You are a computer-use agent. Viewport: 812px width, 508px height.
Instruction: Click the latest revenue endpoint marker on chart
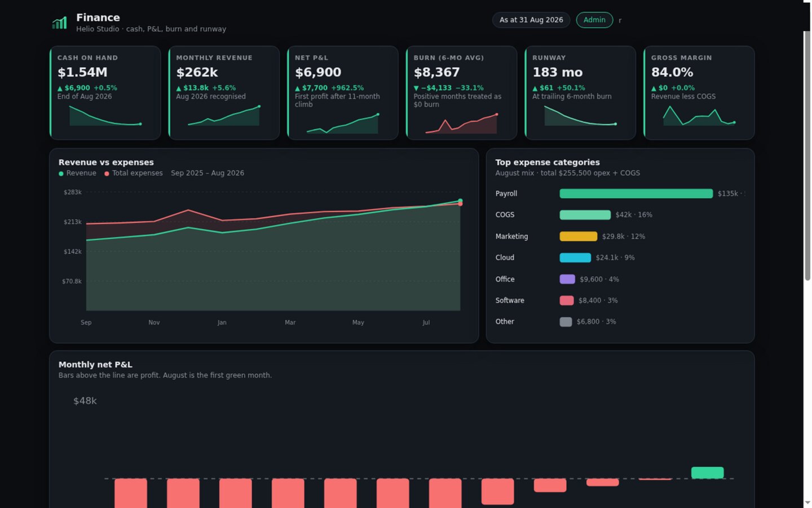[460, 201]
